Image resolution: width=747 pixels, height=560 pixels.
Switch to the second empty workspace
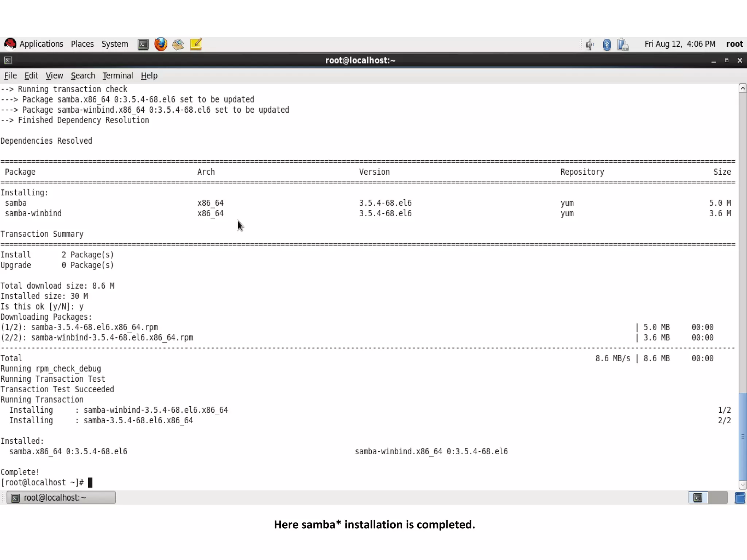pyautogui.click(x=718, y=498)
